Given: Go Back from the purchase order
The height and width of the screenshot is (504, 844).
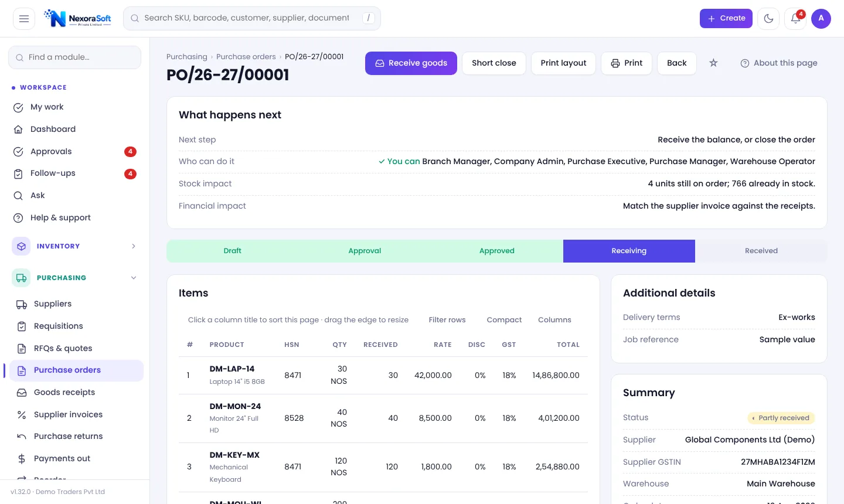Looking at the screenshot, I should tap(677, 63).
